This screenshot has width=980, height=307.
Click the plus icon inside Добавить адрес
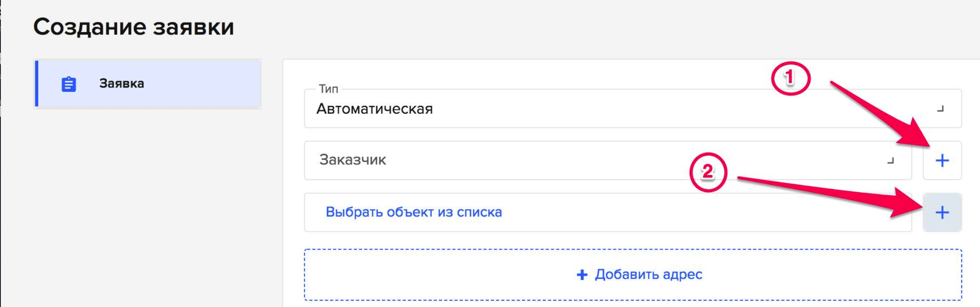point(582,275)
